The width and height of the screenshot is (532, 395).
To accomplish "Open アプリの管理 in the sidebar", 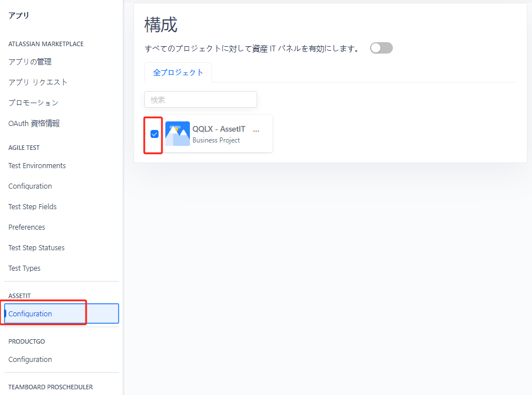I will coord(30,62).
